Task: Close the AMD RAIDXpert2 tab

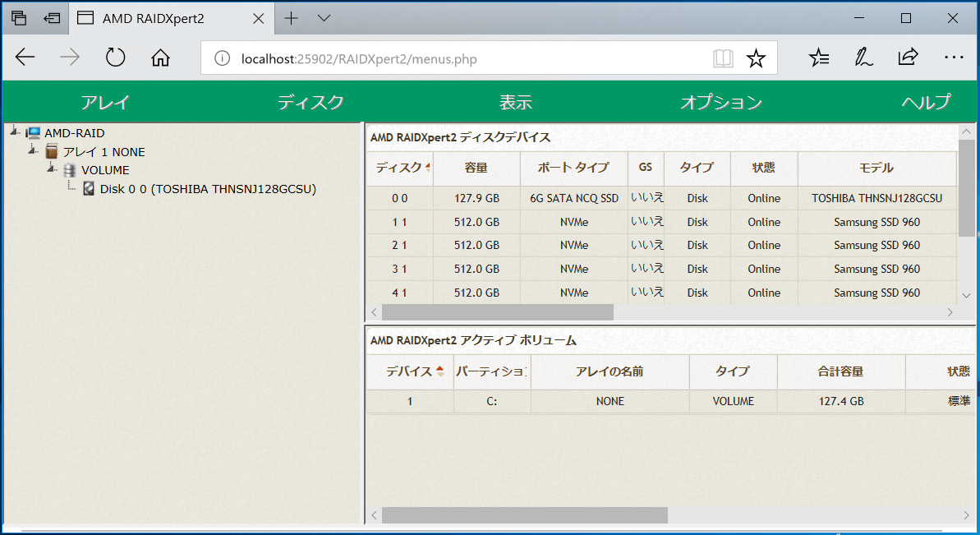Action: pos(258,19)
